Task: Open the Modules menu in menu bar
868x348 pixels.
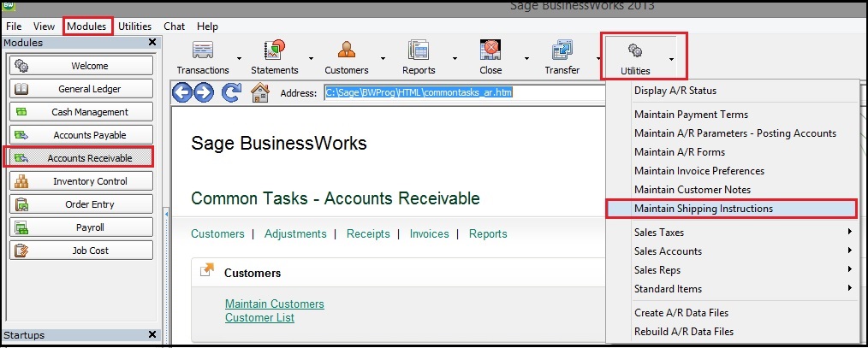Action: [87, 27]
